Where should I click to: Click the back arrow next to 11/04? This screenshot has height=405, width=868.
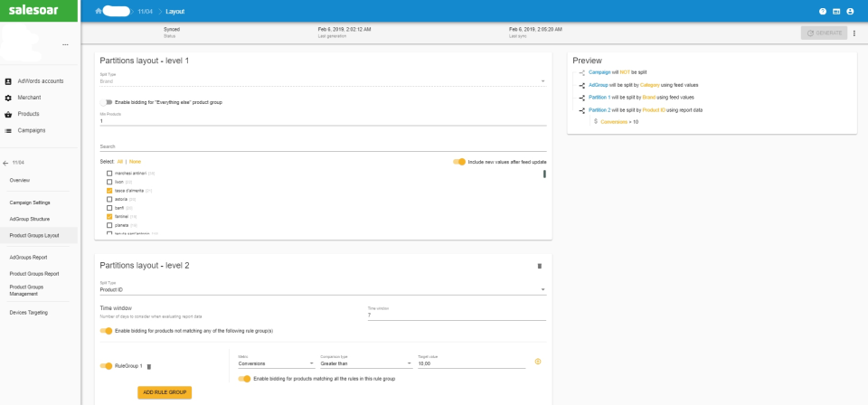point(5,163)
